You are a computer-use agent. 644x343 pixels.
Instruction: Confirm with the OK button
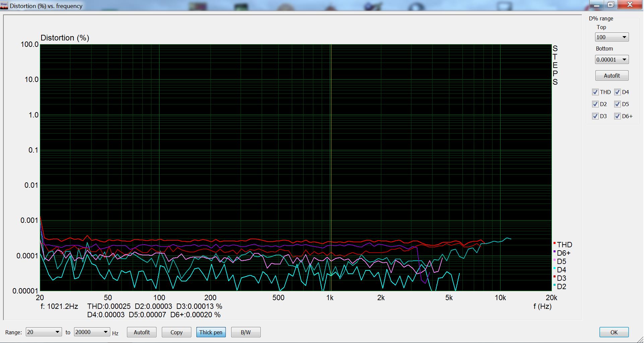pos(614,332)
